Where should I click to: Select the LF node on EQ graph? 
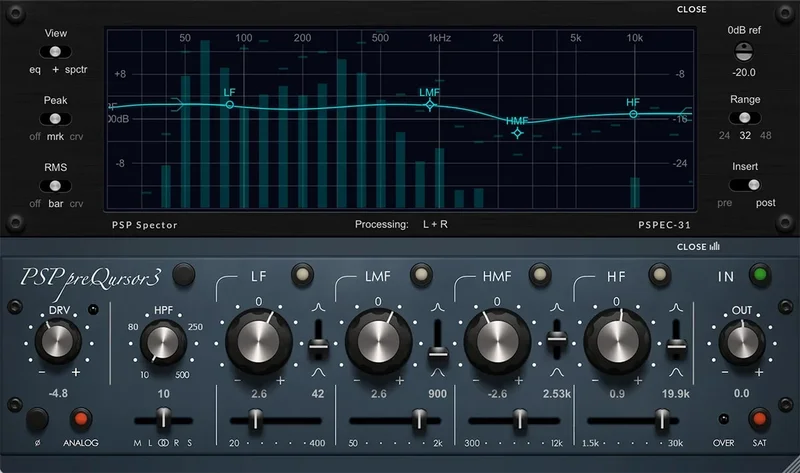pyautogui.click(x=230, y=105)
